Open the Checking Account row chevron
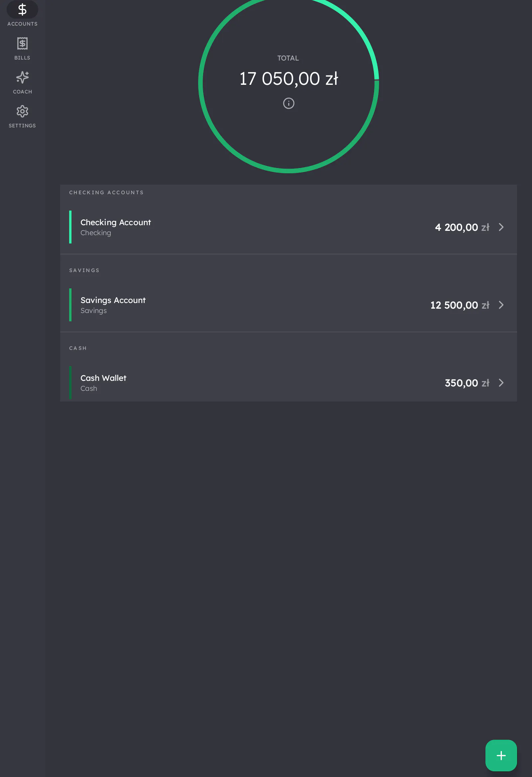Screen dimensions: 532x777 coord(501,227)
